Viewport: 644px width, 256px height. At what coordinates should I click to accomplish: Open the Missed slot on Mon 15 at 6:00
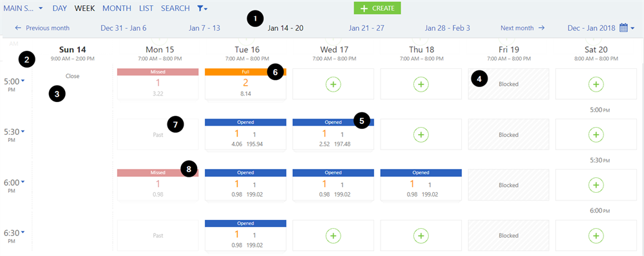pyautogui.click(x=158, y=185)
